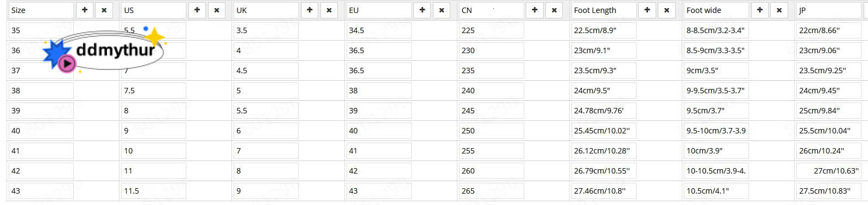868x205 pixels.
Task: Add a column after the UK column
Action: 310,10
